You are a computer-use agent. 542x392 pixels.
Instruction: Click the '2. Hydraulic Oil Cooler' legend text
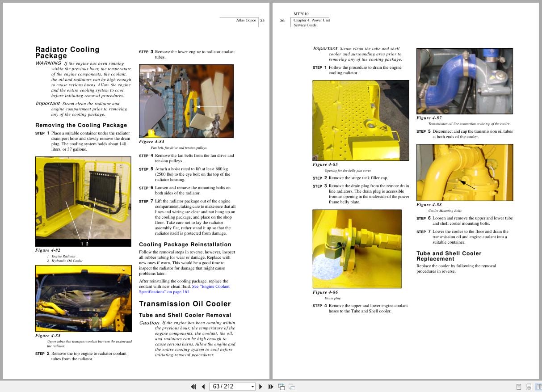tap(65, 261)
